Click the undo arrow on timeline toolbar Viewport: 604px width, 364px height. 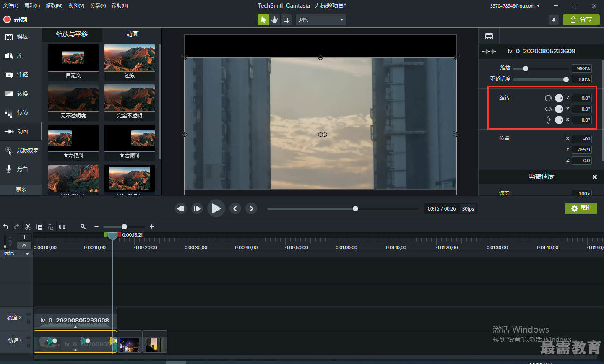(x=5, y=226)
